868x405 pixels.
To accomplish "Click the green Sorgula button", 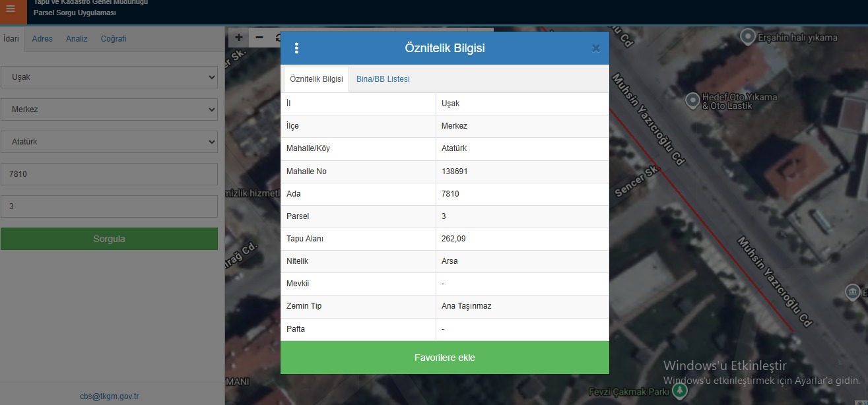I will 109,239.
